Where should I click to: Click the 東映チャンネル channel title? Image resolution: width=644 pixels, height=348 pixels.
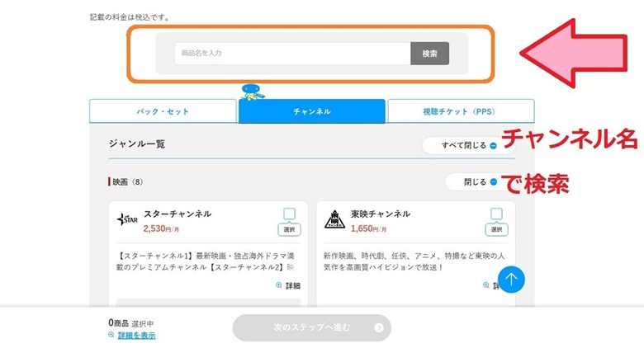coord(380,214)
